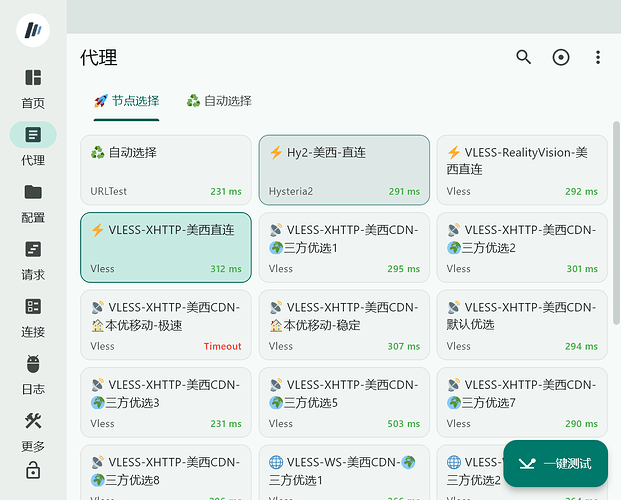Click satellite icon on 默认优选 card
Viewport: 621px width, 500px height.
click(454, 307)
